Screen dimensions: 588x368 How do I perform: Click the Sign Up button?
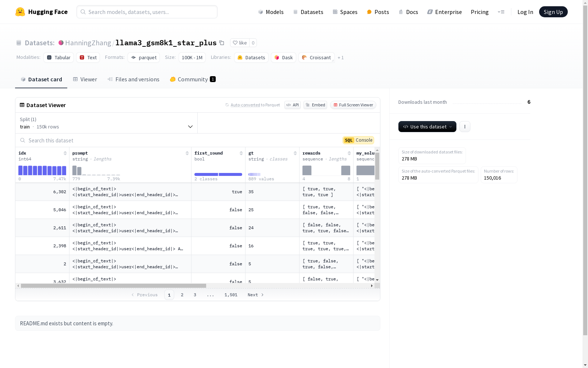553,12
